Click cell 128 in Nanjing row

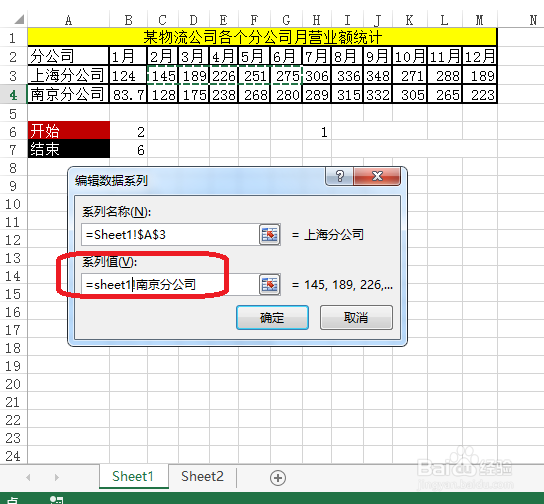click(x=163, y=95)
